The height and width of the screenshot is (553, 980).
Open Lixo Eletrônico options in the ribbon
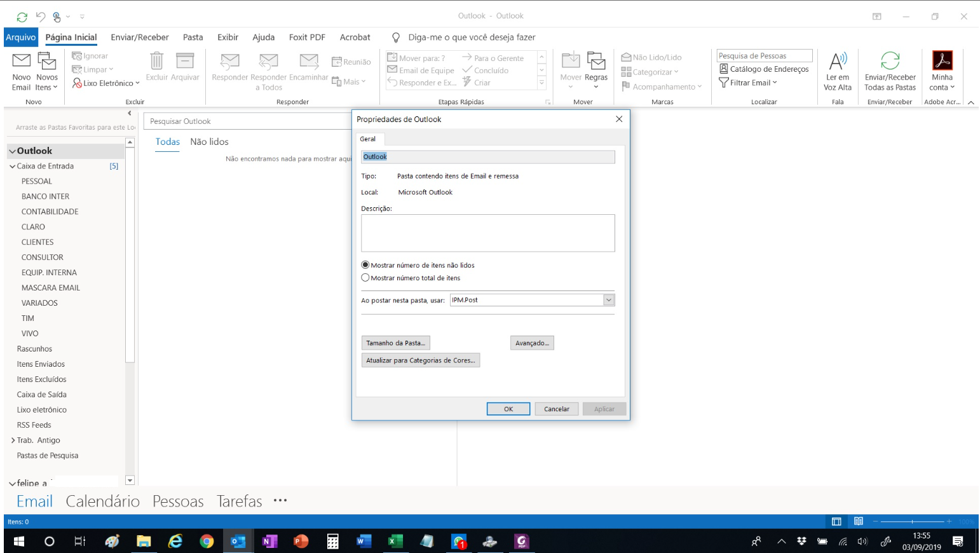click(105, 83)
